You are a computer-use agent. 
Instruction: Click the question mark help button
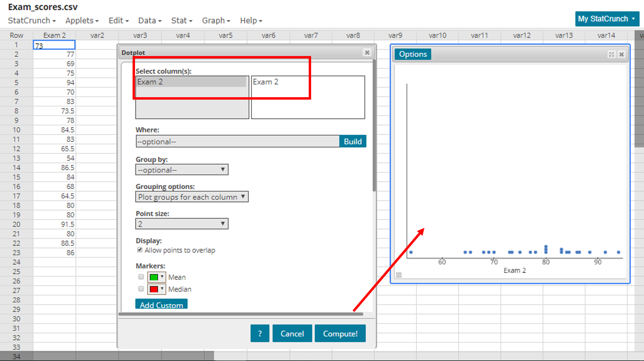[260, 334]
